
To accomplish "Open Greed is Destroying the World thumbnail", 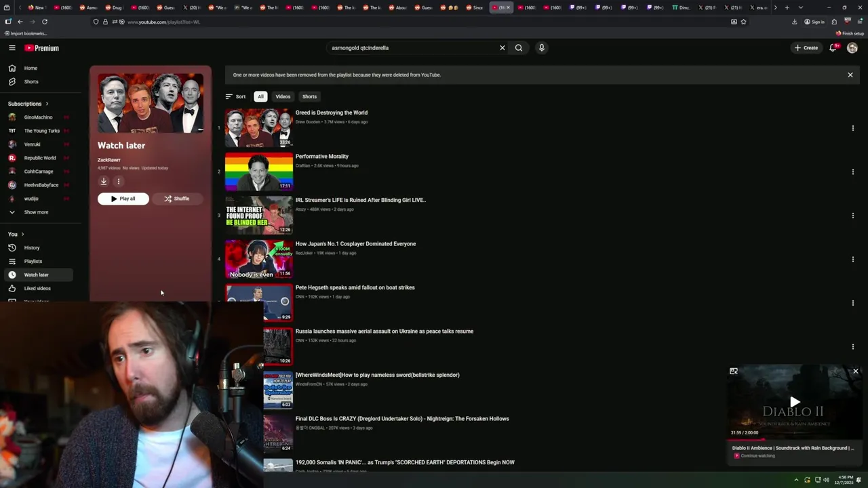I will tap(259, 127).
